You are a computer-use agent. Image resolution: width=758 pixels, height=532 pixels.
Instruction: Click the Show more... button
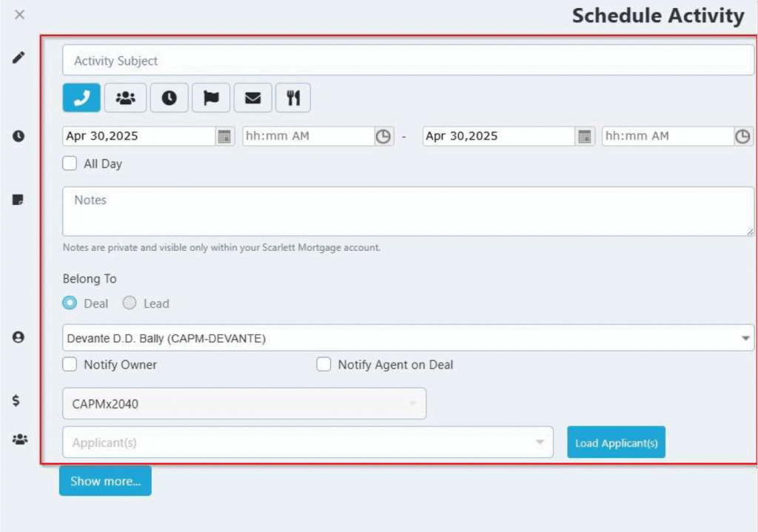tap(105, 481)
